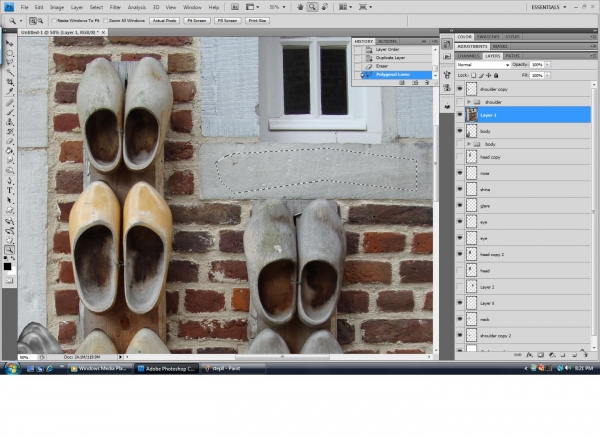
Task: Select the Healing Brush tool
Action: pos(10,103)
